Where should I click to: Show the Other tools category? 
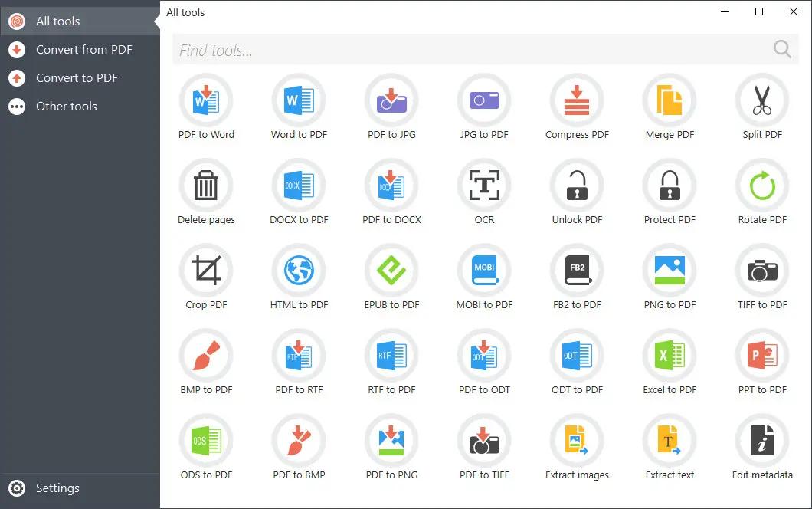66,107
